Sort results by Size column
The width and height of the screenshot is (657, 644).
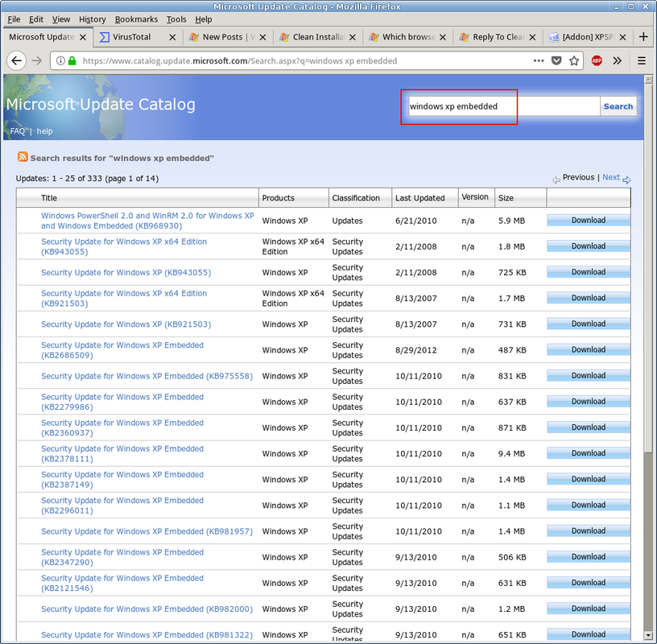pos(506,198)
